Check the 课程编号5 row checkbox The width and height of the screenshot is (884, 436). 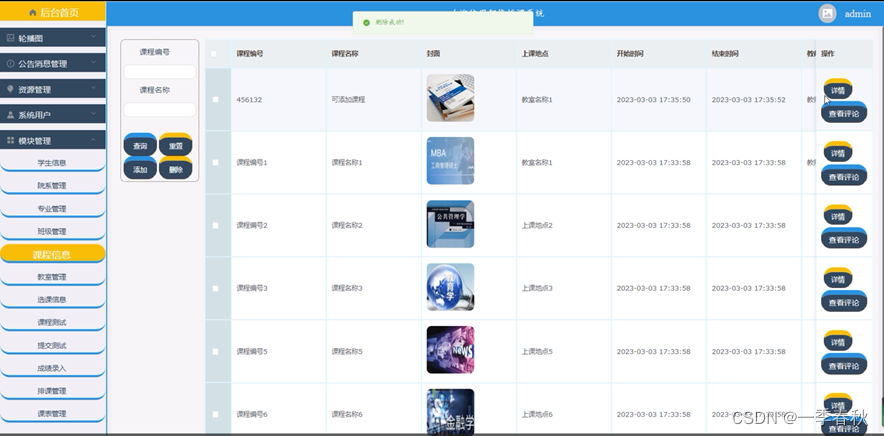(215, 351)
